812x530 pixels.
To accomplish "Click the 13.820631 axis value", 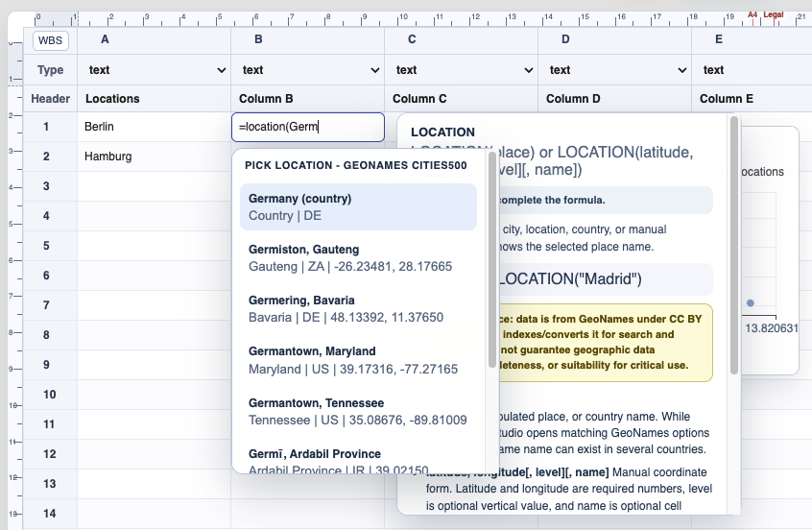I will click(x=772, y=328).
